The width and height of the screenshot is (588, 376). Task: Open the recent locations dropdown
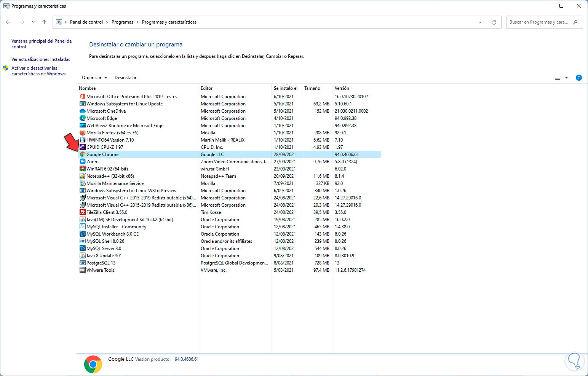(33, 22)
